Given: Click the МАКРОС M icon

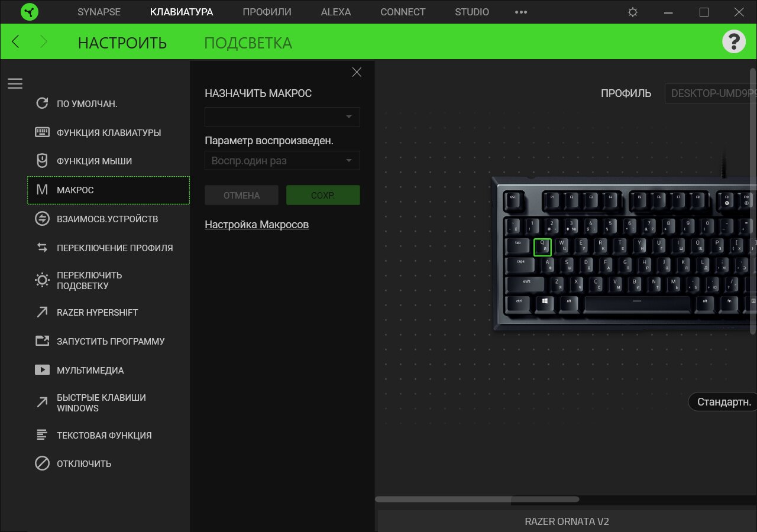Looking at the screenshot, I should click(42, 190).
